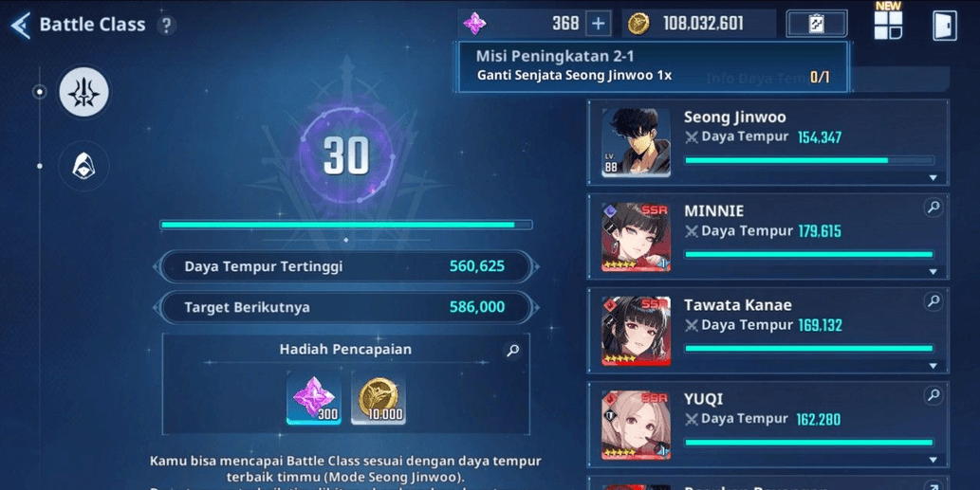This screenshot has height=490, width=980.
Task: Expand Seong Jinwoo's Daya Tempur details
Action: (933, 178)
